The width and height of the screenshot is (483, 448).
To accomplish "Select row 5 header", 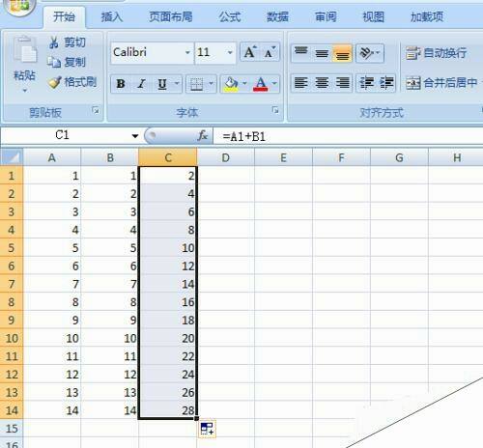I will [x=12, y=248].
